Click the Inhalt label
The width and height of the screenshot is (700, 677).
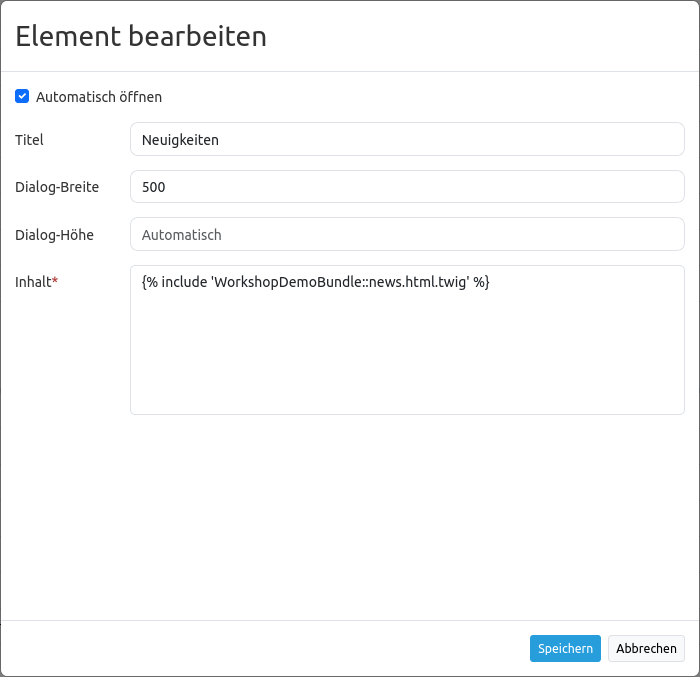33,282
